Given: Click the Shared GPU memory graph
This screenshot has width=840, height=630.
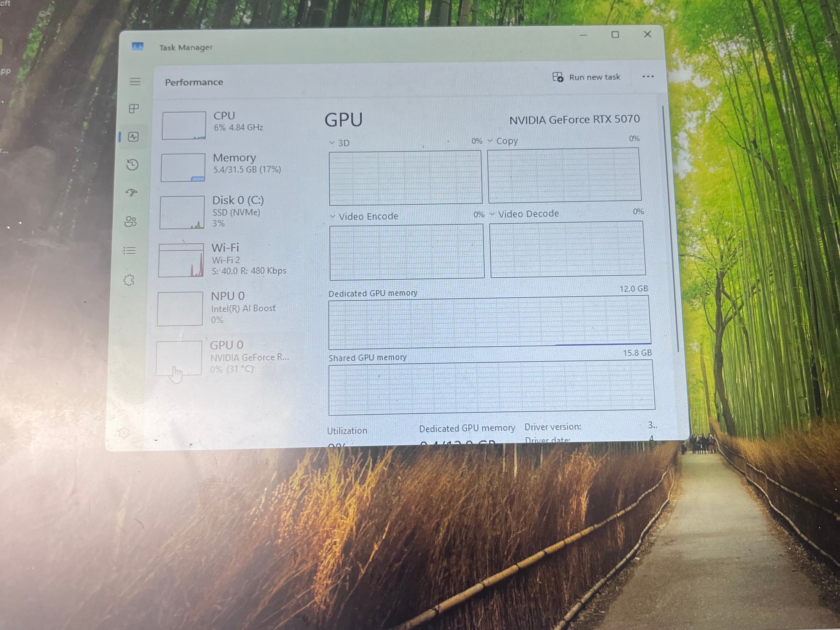Looking at the screenshot, I should tap(491, 388).
